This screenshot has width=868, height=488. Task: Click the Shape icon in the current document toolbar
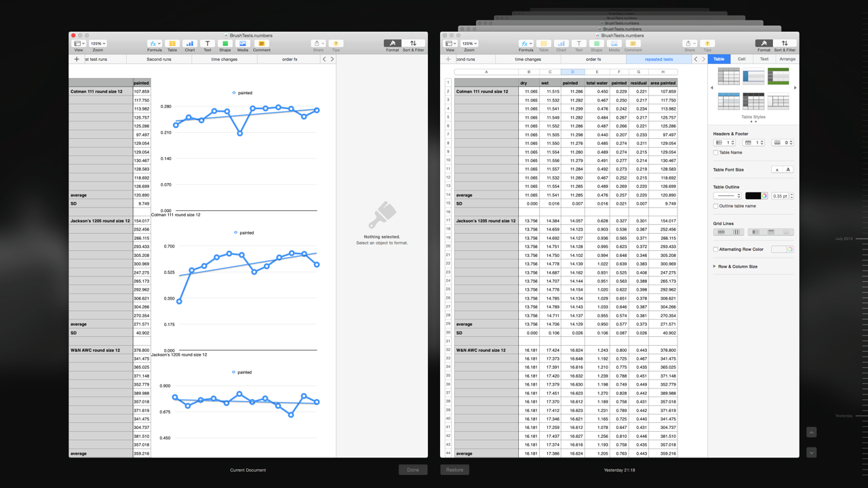(224, 43)
